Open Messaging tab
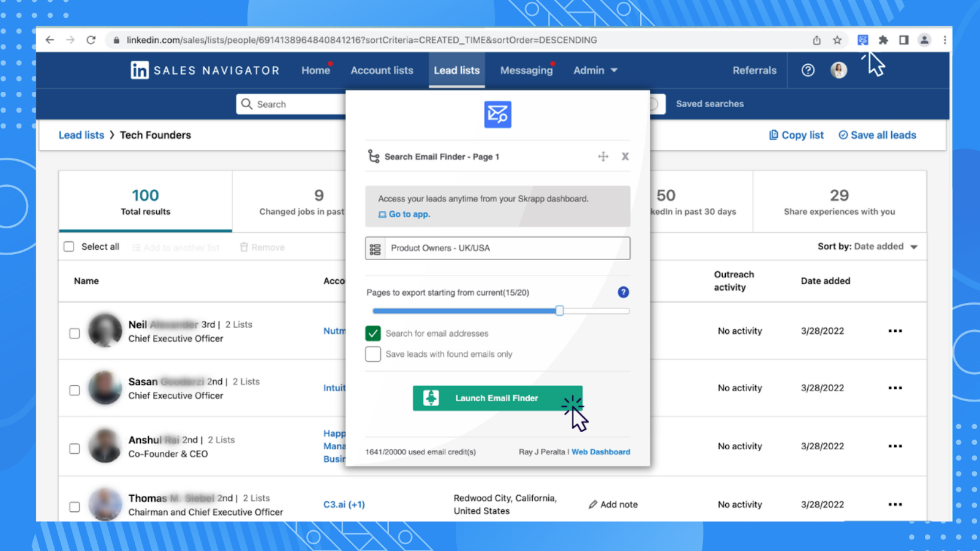The width and height of the screenshot is (980, 551). point(526,70)
